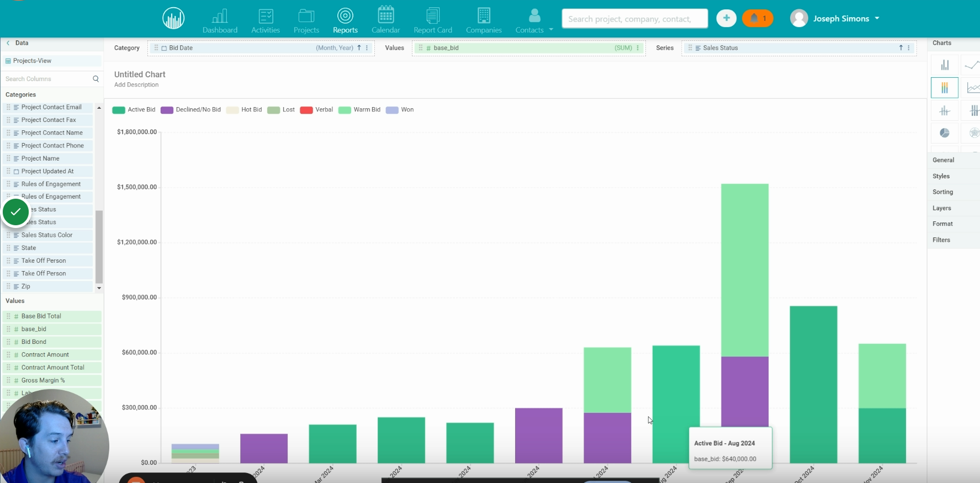Open Sales Status series options menu
Image resolution: width=980 pixels, height=483 pixels.
tap(909, 48)
